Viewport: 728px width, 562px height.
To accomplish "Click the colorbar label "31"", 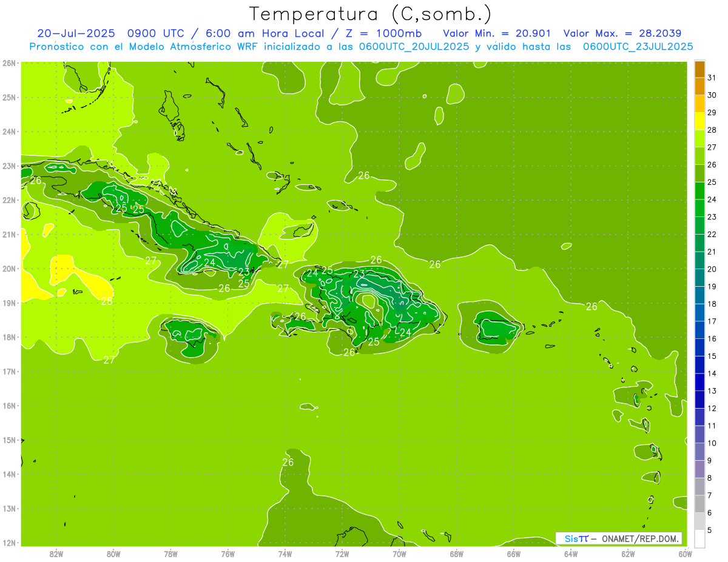I will (x=712, y=78).
